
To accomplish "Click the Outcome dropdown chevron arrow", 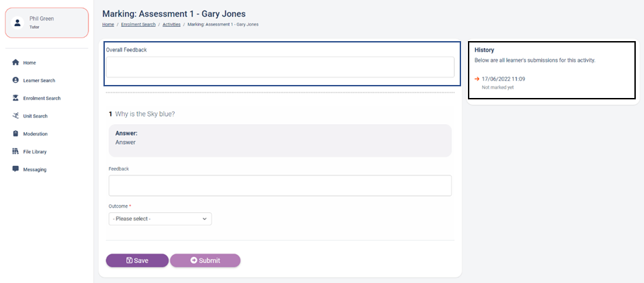I will point(205,219).
